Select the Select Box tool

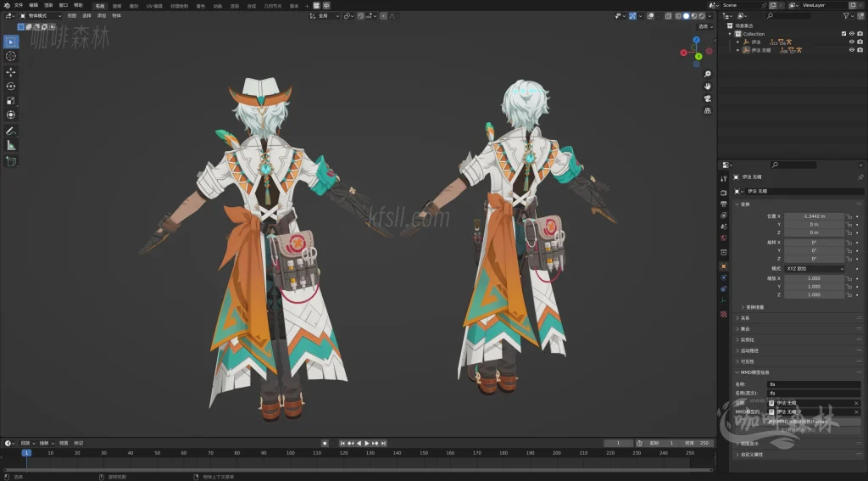tap(10, 42)
